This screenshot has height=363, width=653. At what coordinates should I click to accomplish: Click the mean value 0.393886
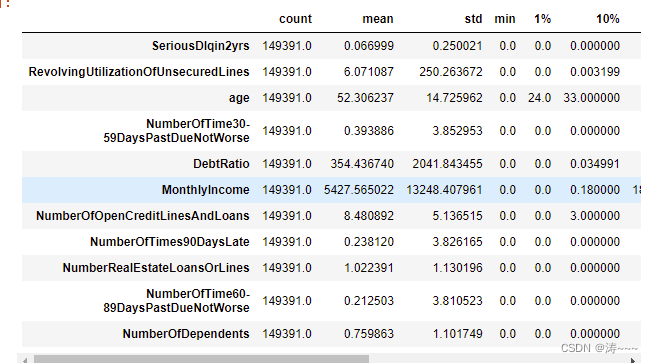[x=369, y=131]
